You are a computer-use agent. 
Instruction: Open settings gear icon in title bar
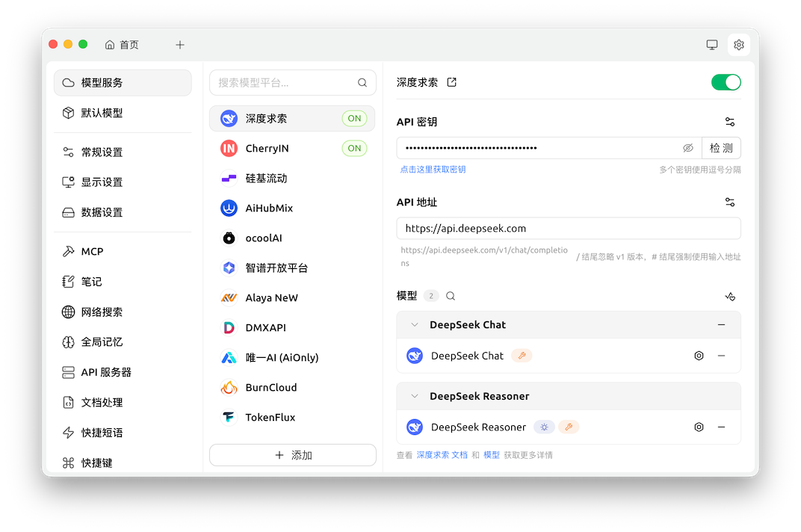pos(738,45)
